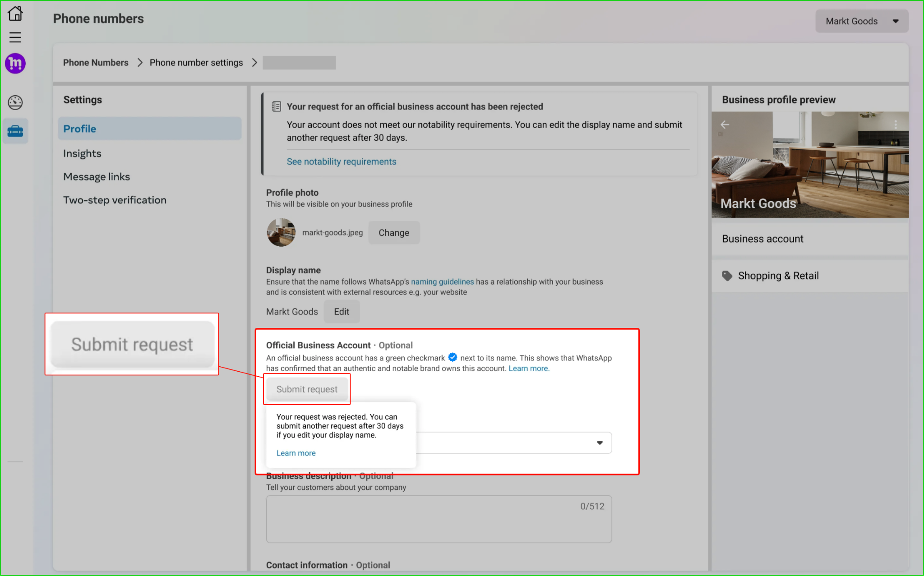Click the Display name heading

293,270
